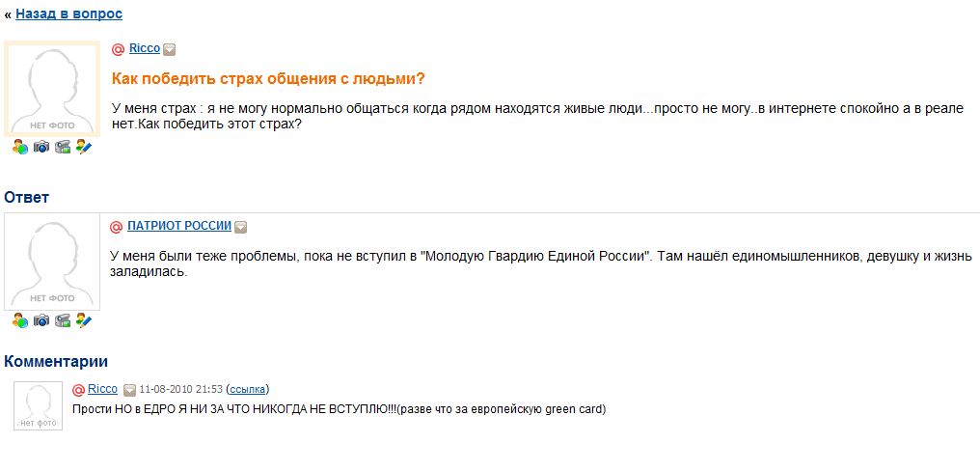Click the video icon under ПАТРИОТ РОССИИ's avatar
Image resolution: width=980 pixels, height=471 pixels.
[63, 320]
